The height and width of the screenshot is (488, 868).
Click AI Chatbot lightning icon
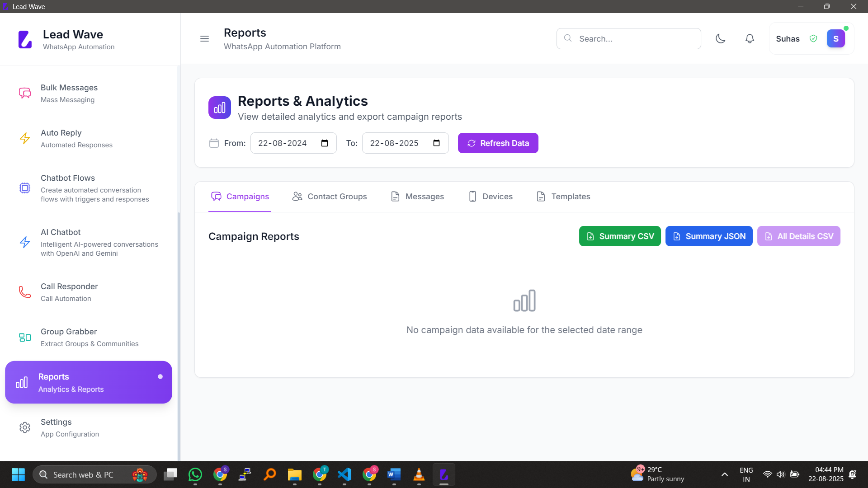click(25, 242)
